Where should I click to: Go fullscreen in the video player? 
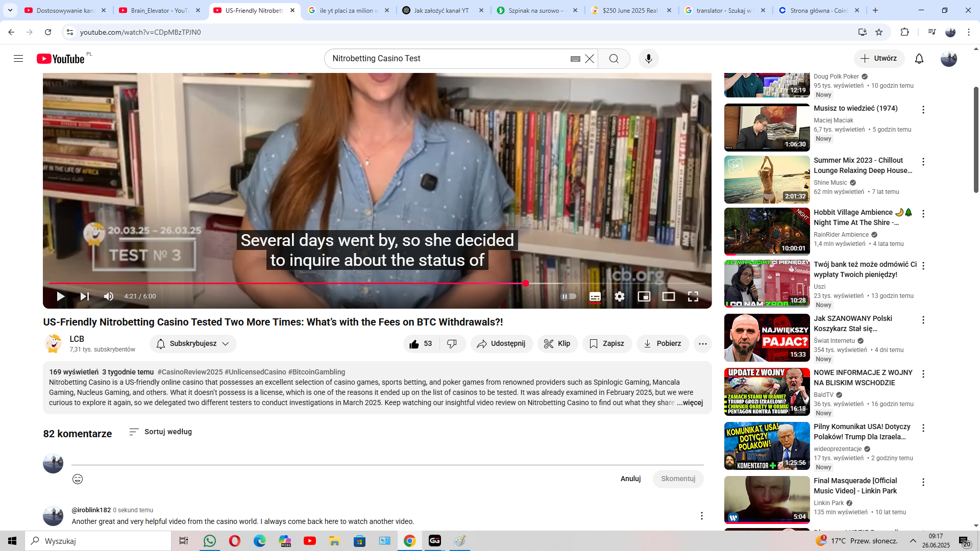(x=693, y=296)
